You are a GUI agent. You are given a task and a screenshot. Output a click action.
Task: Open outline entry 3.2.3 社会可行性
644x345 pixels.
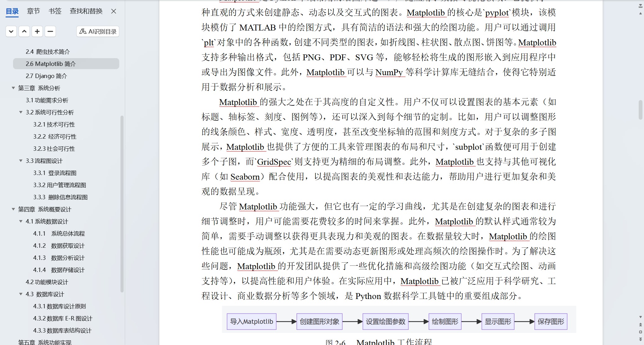(54, 149)
